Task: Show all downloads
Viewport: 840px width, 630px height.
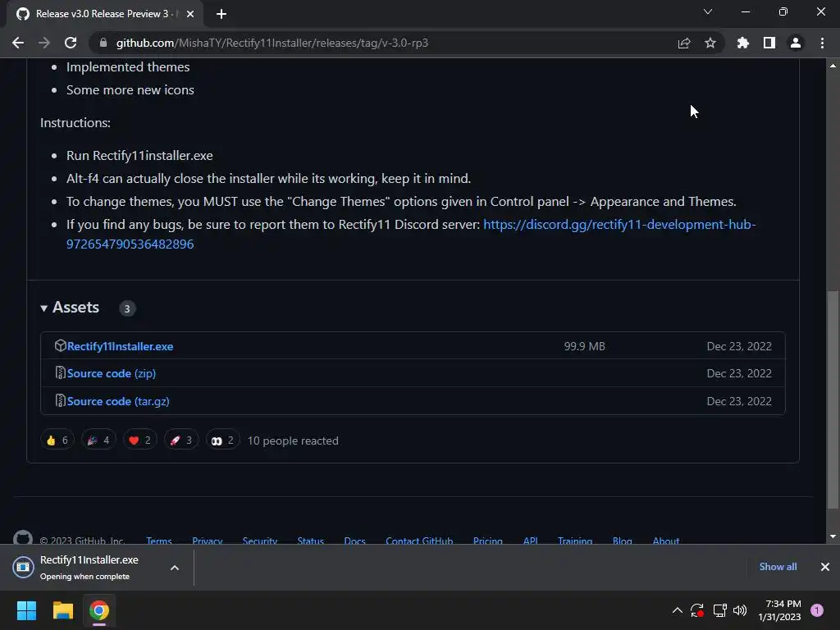Action: (778, 567)
